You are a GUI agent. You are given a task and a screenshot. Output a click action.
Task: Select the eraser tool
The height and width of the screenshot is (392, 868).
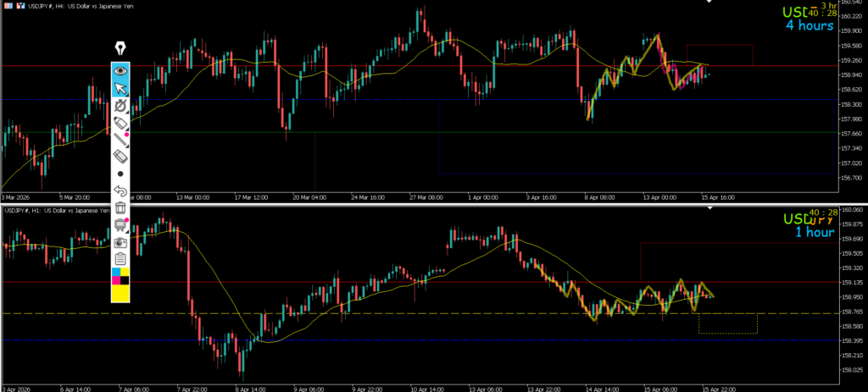(x=120, y=157)
